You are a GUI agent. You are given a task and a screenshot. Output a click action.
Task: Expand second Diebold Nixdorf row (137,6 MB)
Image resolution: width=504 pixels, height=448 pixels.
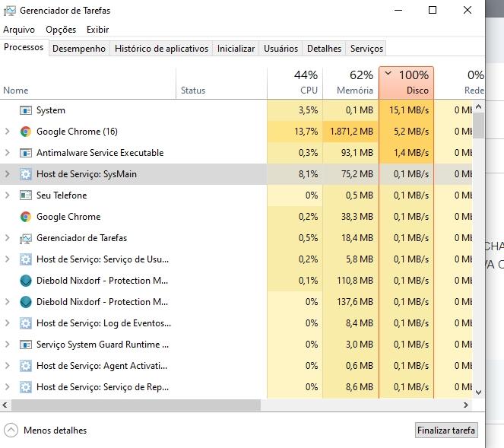[7, 301]
